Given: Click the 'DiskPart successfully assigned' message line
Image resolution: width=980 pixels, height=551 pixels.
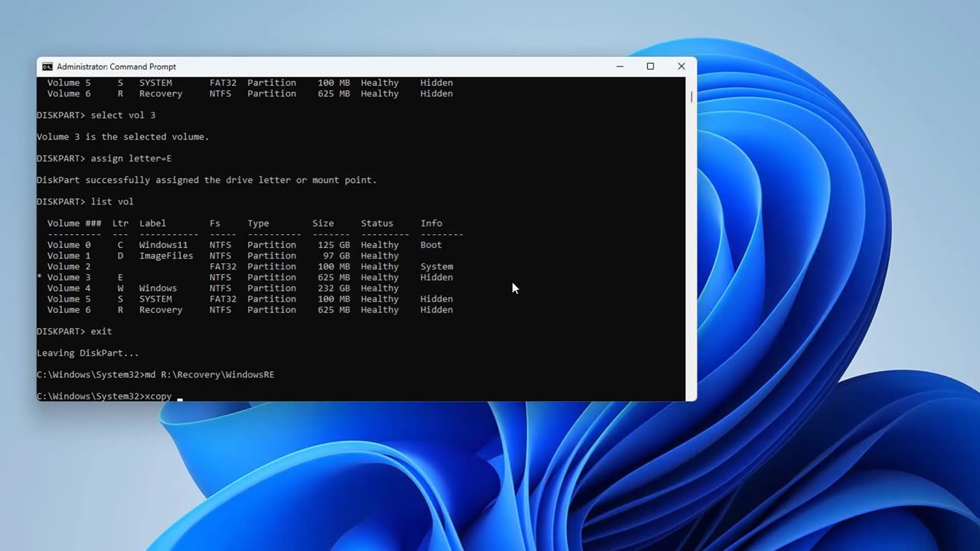Looking at the screenshot, I should click(x=207, y=180).
